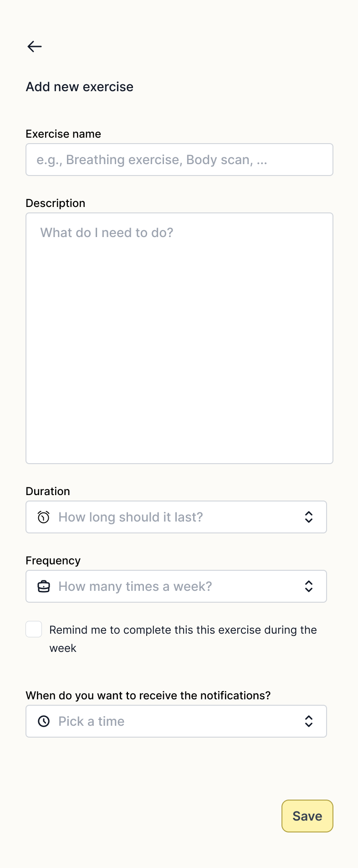Open the 'How long should it last?' dropdown
This screenshot has height=868, width=358.
click(x=176, y=517)
